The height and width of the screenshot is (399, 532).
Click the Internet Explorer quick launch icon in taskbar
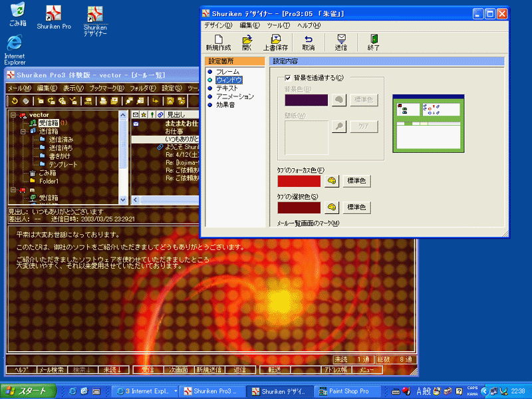click(x=72, y=391)
